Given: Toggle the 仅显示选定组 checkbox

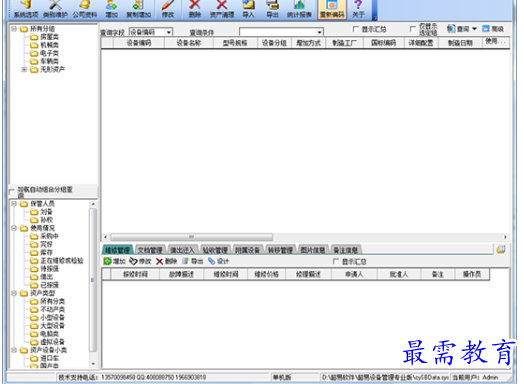Looking at the screenshot, I should click(x=413, y=29).
